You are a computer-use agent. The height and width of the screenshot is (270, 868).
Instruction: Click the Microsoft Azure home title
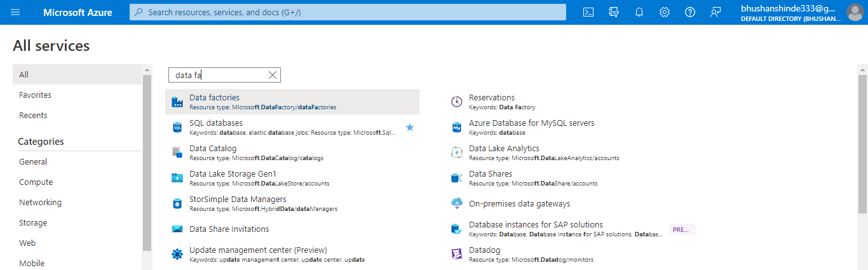(x=78, y=12)
